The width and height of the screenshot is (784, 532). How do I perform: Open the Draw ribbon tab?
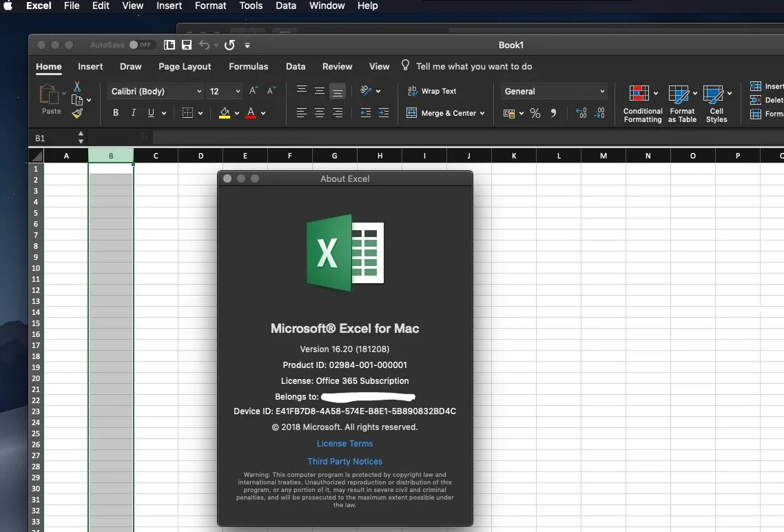tap(130, 66)
